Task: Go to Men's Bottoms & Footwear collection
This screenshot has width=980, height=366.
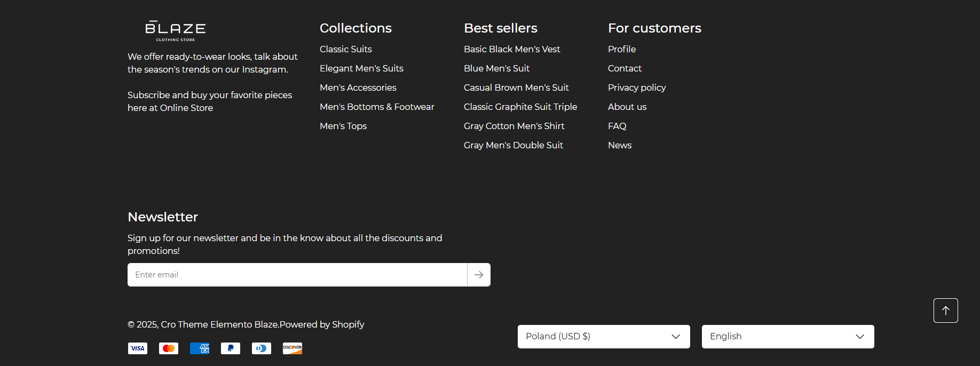Action: 377,107
